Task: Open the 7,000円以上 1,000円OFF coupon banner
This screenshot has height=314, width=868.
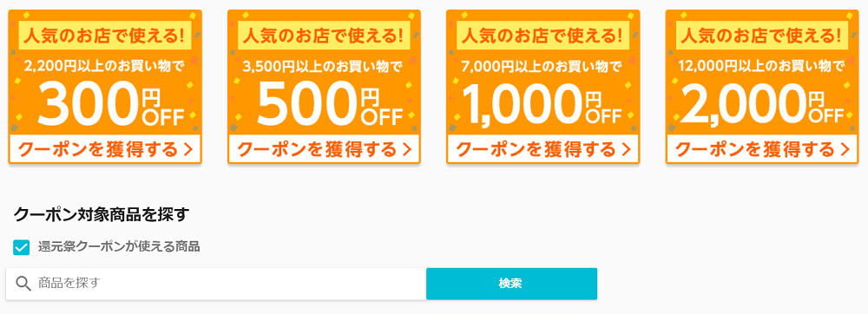Action: pyautogui.click(x=543, y=87)
